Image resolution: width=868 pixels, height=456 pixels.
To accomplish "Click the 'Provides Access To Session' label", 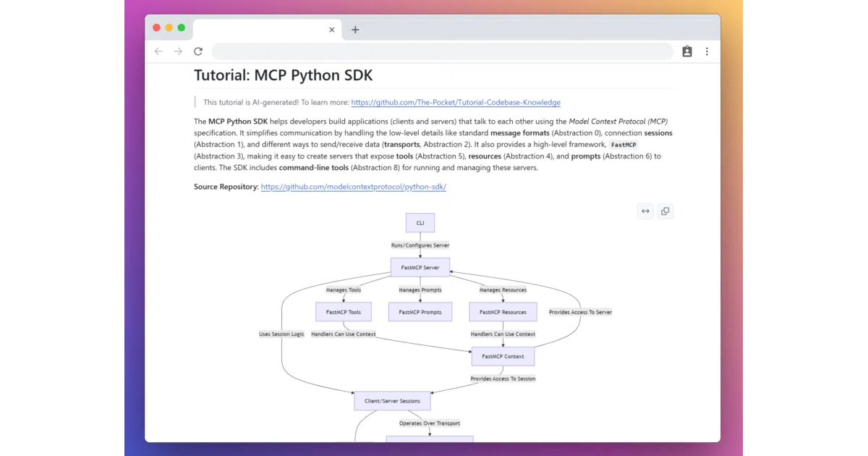I will (503, 379).
